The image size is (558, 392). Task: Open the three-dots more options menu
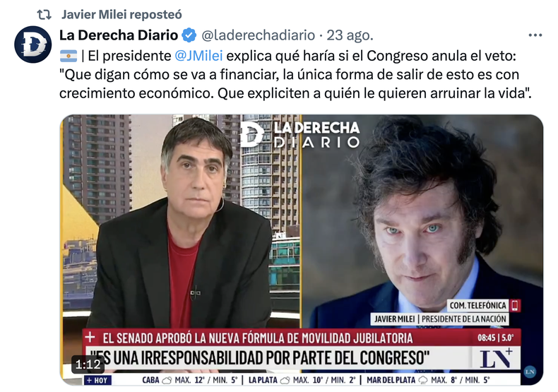pos(535,35)
